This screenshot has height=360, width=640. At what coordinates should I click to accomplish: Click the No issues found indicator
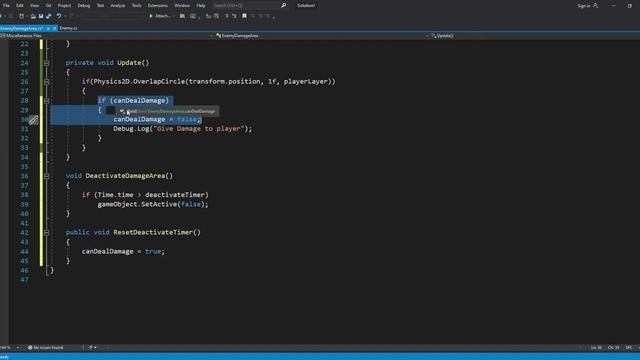pyautogui.click(x=48, y=348)
